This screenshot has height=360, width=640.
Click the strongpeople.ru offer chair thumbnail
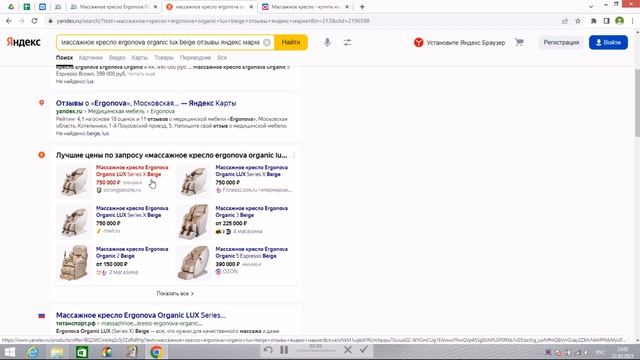pos(74,181)
